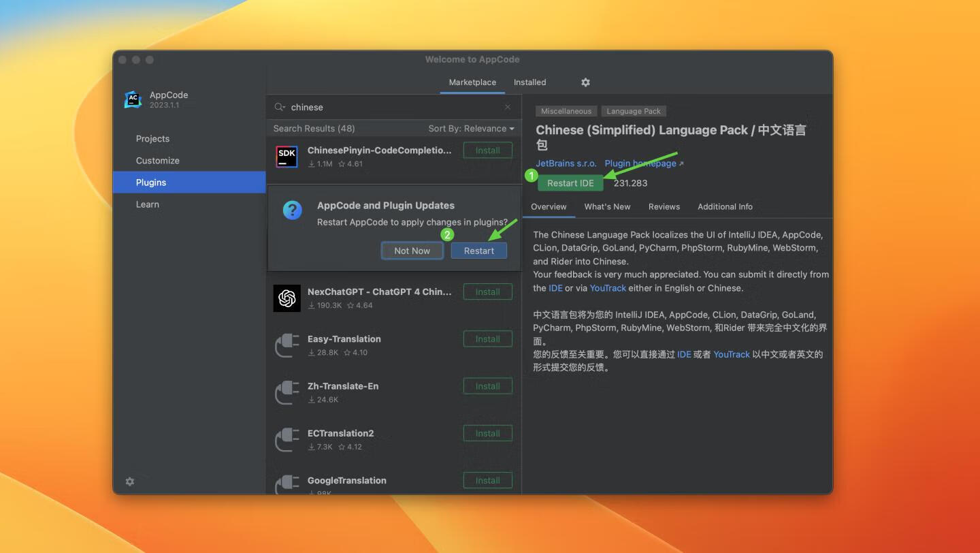This screenshot has width=980, height=553.
Task: Click Not Now in the dialog
Action: pyautogui.click(x=412, y=251)
